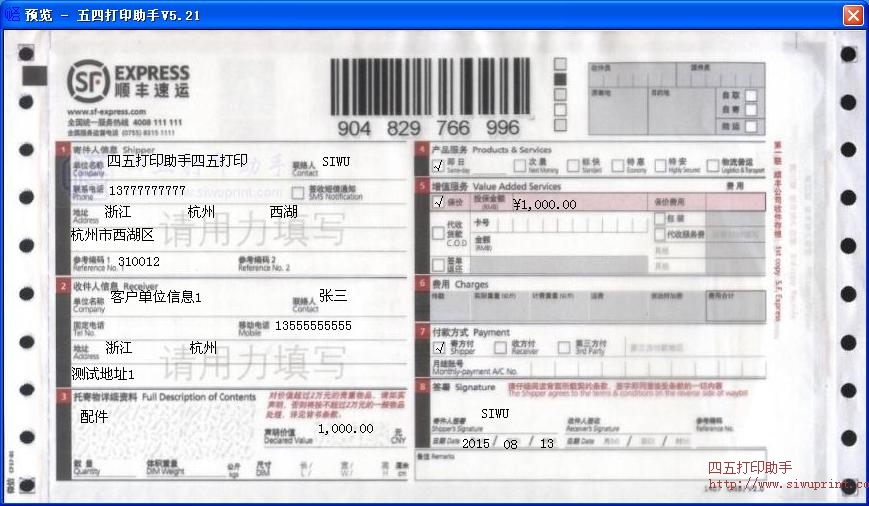Tick the 第三方付 3rd Party checkbox
This screenshot has height=506, width=869.
[564, 347]
